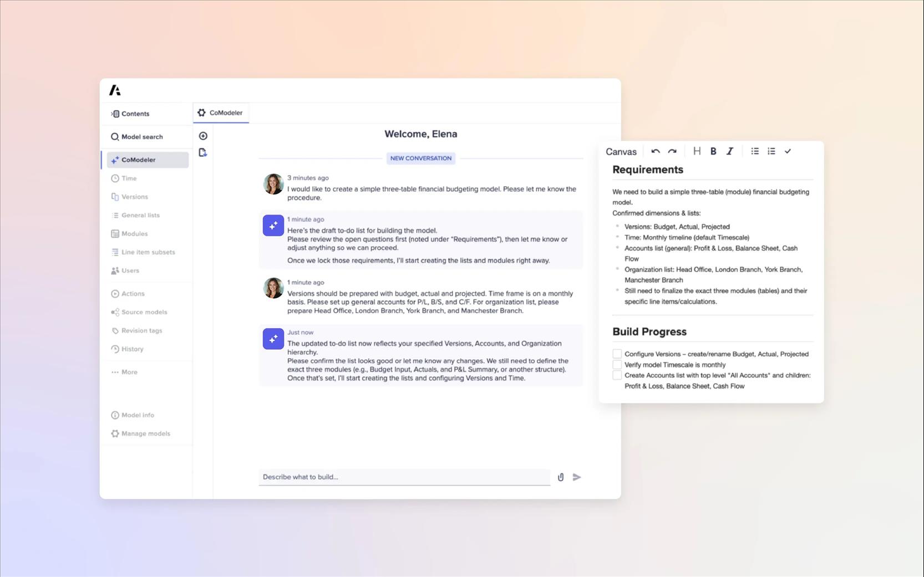Viewport: 924px width, 577px height.
Task: Tick Verify model Timescale is monthly
Action: [x=617, y=365]
